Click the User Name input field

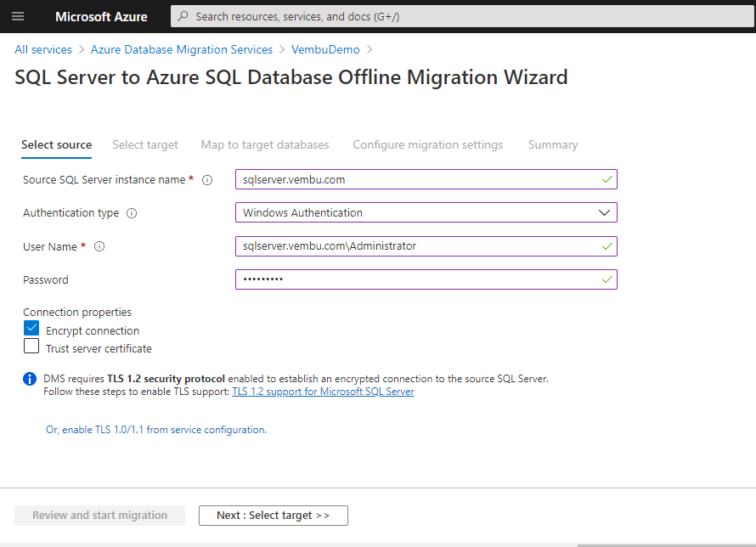pos(426,246)
